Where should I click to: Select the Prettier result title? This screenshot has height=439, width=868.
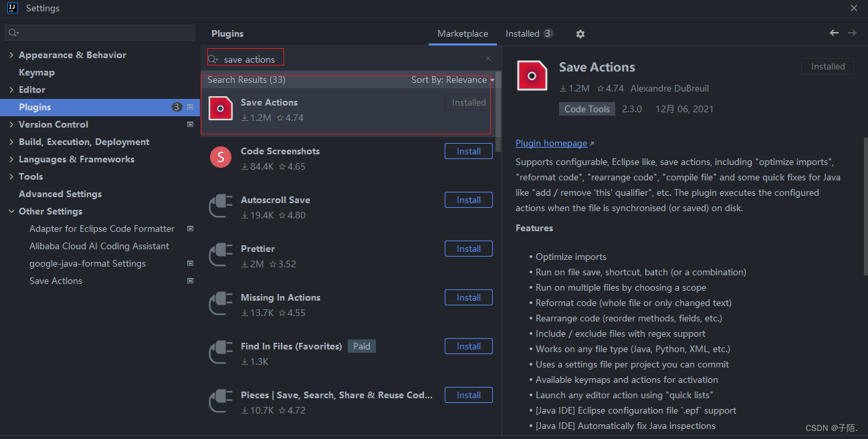tap(257, 249)
